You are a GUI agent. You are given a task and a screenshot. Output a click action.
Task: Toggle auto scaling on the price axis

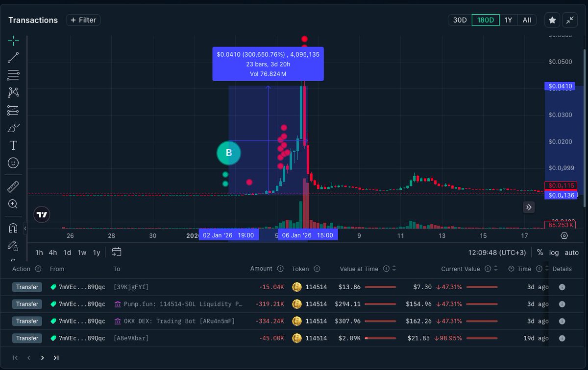[571, 253]
